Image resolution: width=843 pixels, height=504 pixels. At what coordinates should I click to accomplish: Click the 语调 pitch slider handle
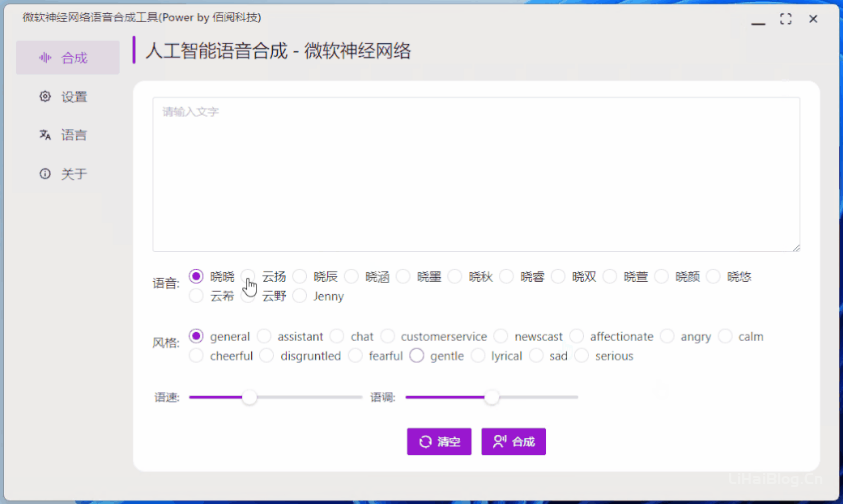pos(491,397)
